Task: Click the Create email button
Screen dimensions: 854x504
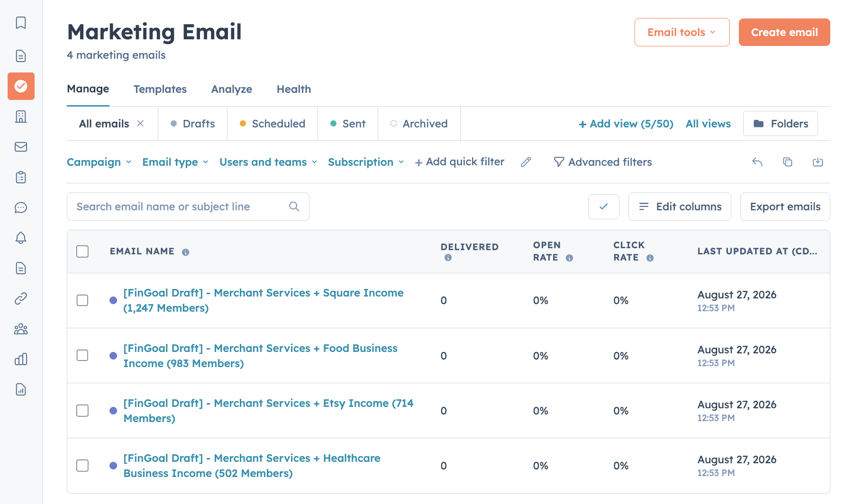Action: tap(784, 32)
